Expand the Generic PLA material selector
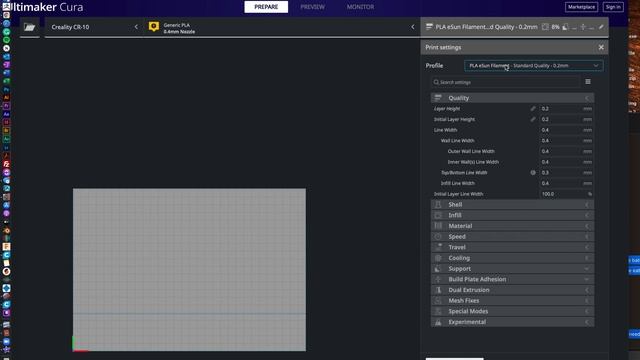 (x=413, y=27)
